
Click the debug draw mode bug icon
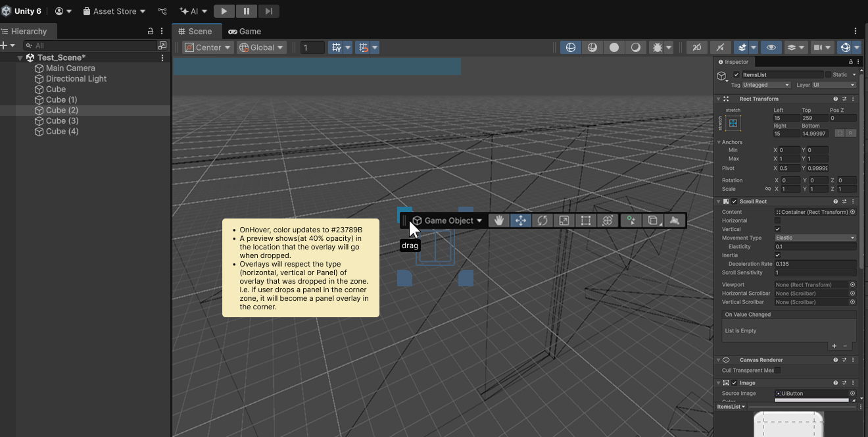click(x=657, y=47)
